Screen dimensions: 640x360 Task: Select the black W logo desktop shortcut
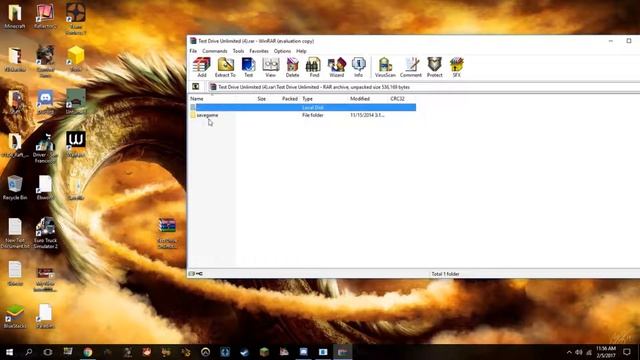[76, 144]
